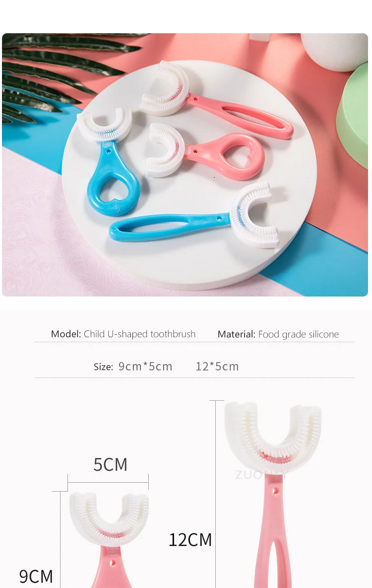Click the white round plate center
372x588 pixels.
[189, 174]
